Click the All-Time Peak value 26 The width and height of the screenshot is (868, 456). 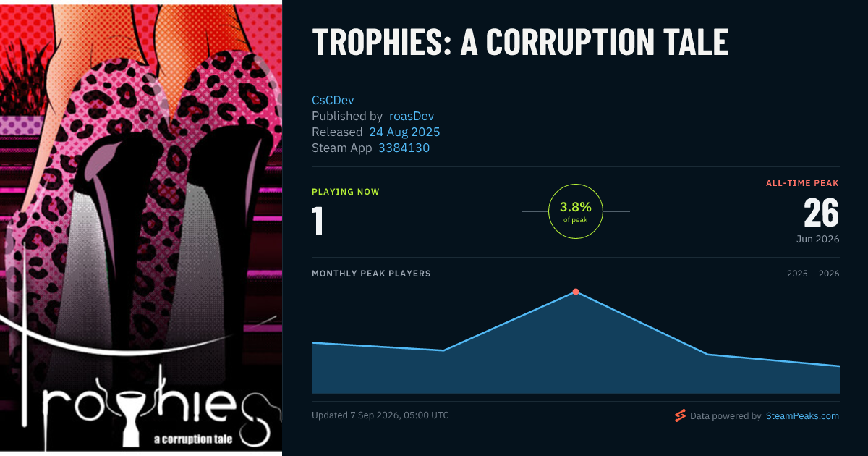coord(821,214)
